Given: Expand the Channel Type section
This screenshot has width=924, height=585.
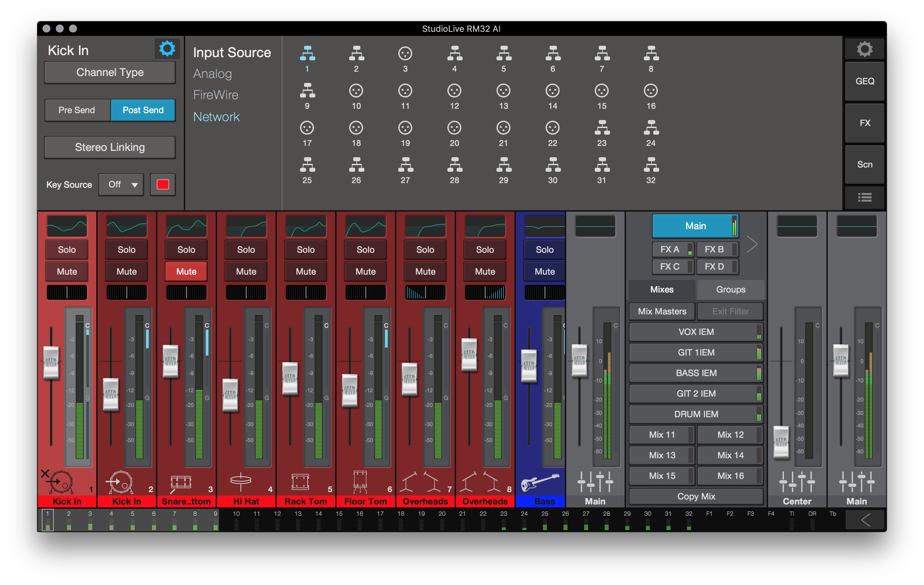Looking at the screenshot, I should click(x=110, y=72).
